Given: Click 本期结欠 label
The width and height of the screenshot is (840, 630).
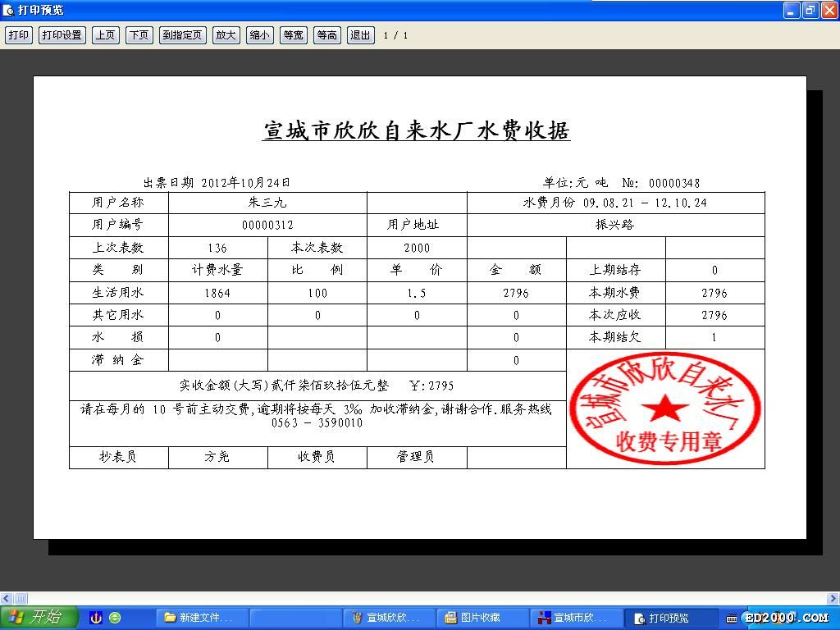Looking at the screenshot, I should (x=615, y=337).
